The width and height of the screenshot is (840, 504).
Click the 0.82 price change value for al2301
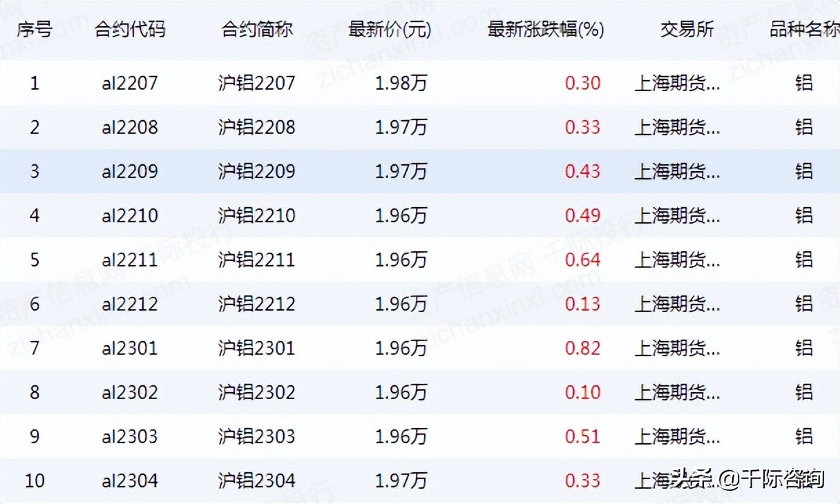click(x=584, y=348)
